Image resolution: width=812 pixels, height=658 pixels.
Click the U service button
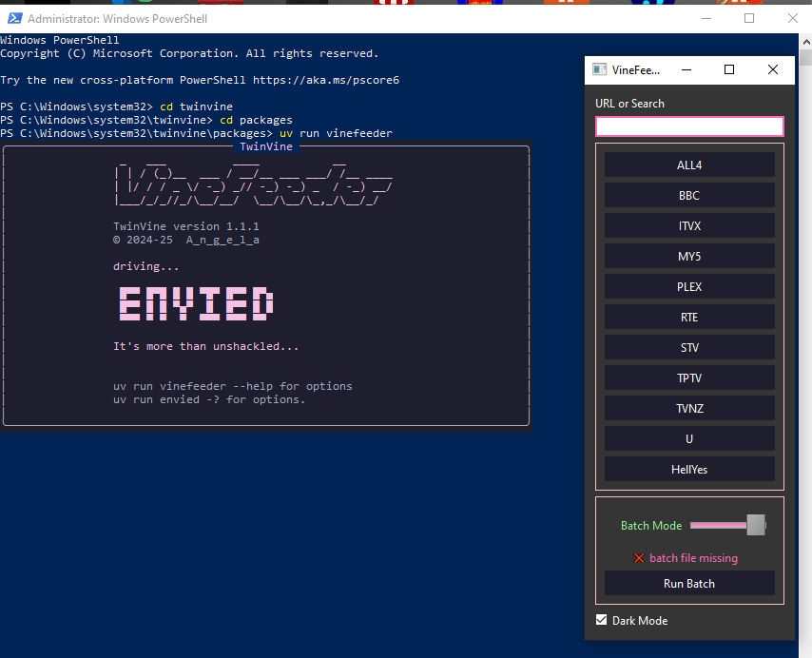click(x=689, y=439)
